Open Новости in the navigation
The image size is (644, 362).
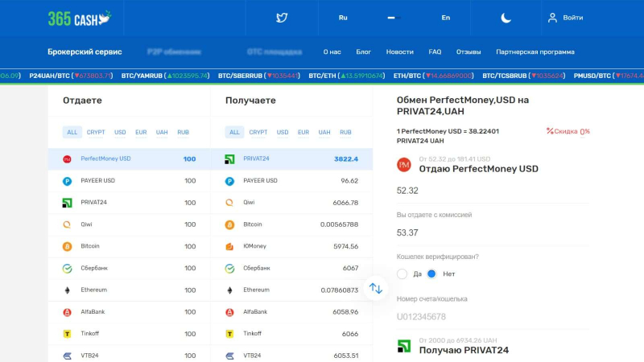pyautogui.click(x=399, y=52)
